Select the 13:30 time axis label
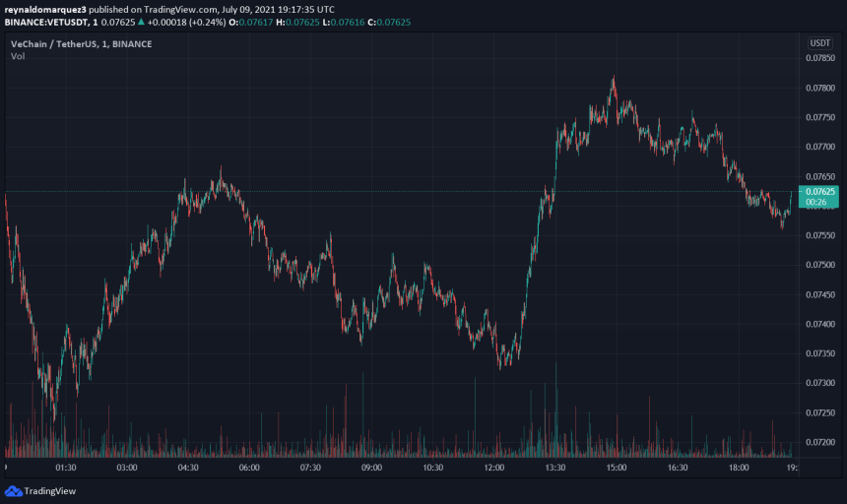Image resolution: width=847 pixels, height=504 pixels. click(554, 468)
